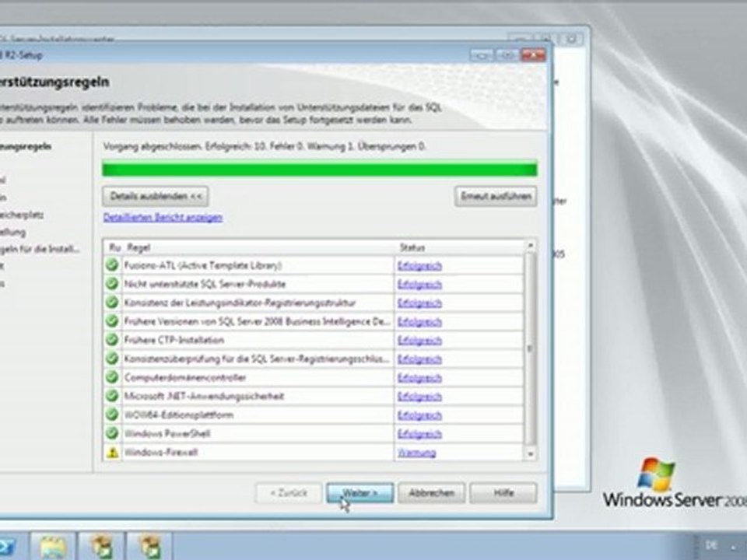
Task: Click check icon beside Konsistenz der Leistungsindikator rule
Action: pos(112,302)
